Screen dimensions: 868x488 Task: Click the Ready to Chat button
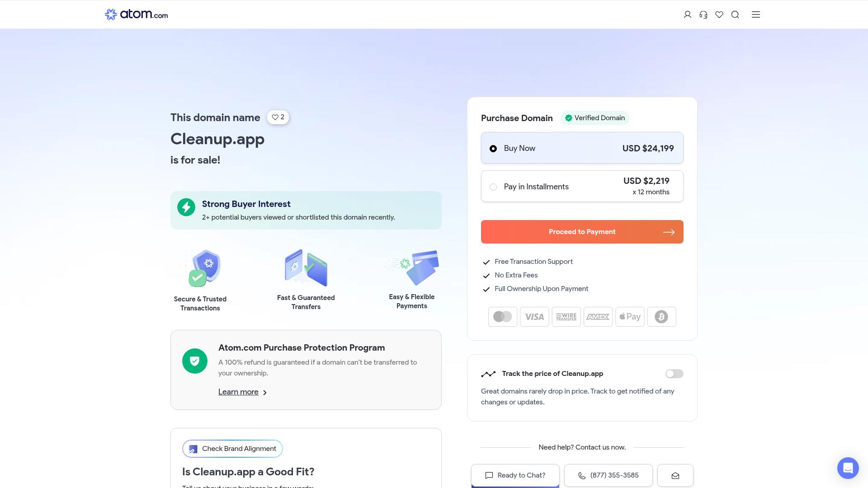pos(515,475)
